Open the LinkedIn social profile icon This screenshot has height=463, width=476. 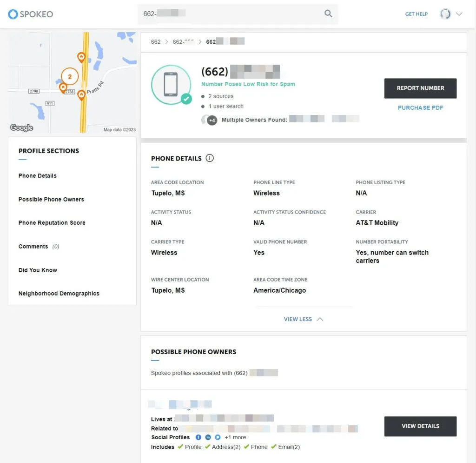[208, 437]
